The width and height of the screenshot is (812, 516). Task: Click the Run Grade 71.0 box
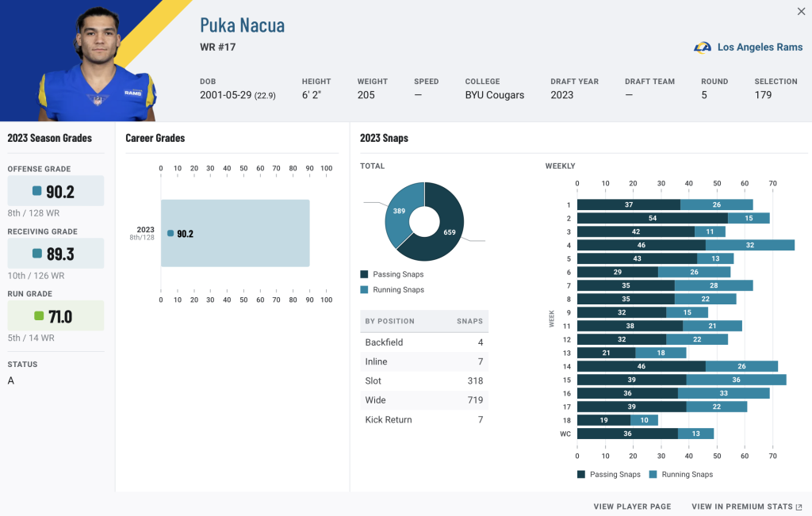pyautogui.click(x=56, y=315)
